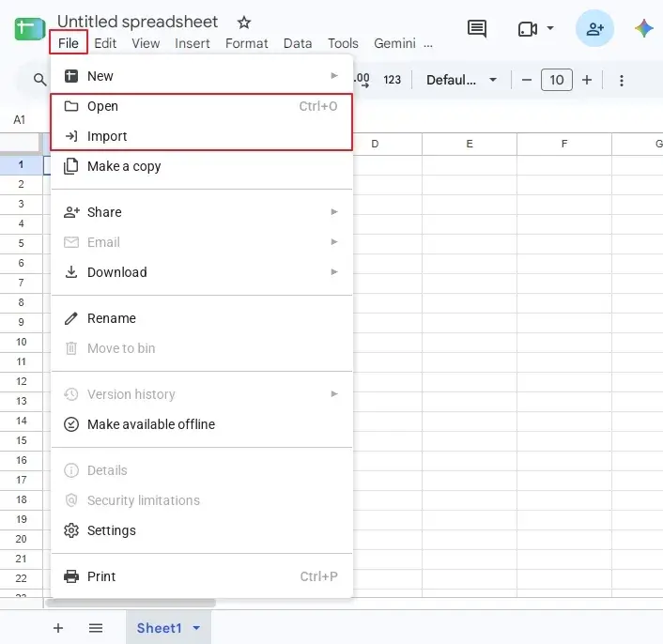Open the Gemini sparkle icon
Image resolution: width=663 pixels, height=644 pixels.
point(643,29)
